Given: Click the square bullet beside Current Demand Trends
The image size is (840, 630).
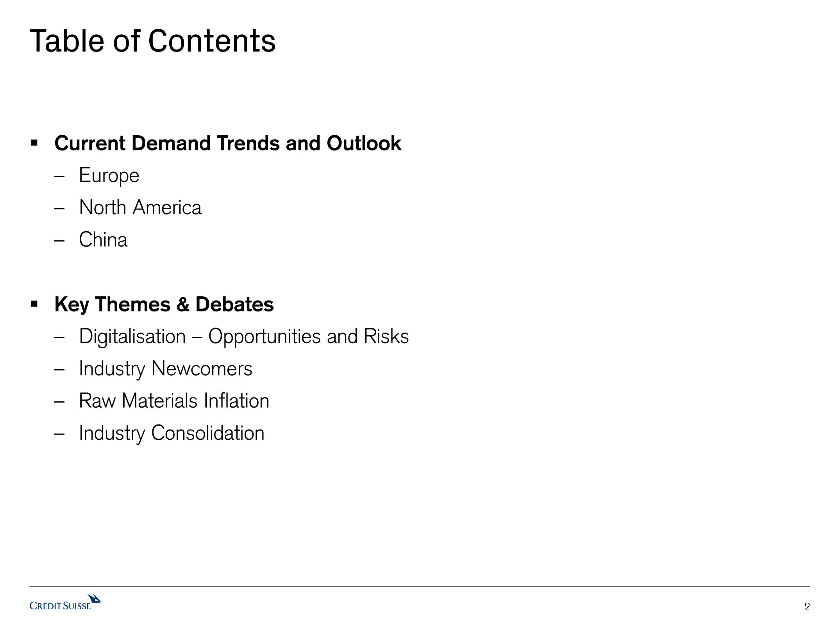Looking at the screenshot, I should click(34, 143).
